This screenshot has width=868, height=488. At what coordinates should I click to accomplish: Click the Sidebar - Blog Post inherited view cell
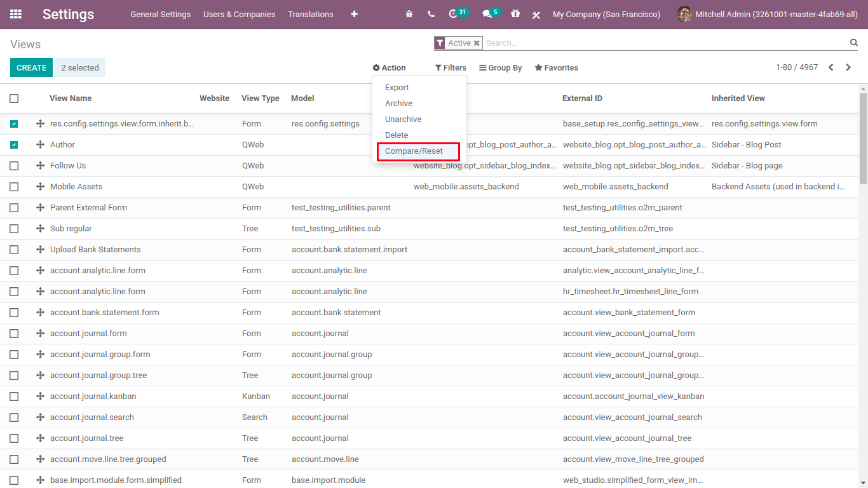tap(747, 145)
